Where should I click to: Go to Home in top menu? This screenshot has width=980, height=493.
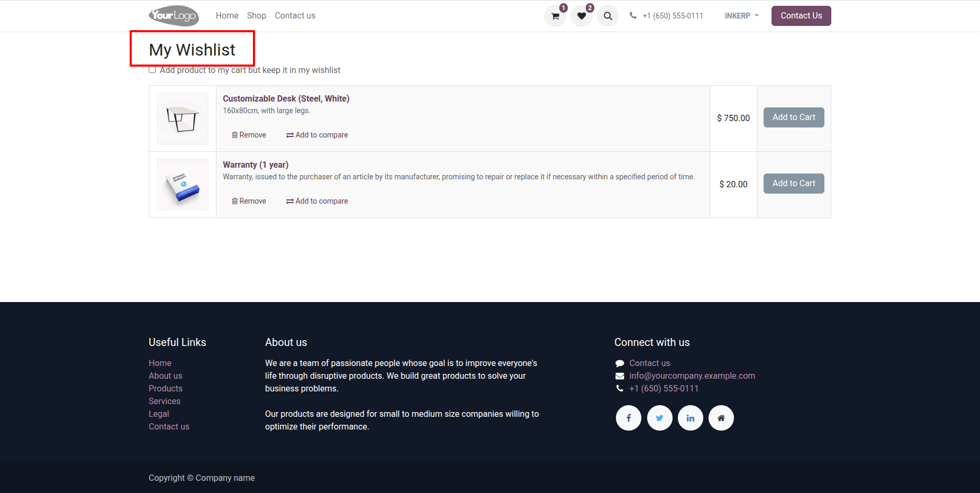click(x=227, y=16)
